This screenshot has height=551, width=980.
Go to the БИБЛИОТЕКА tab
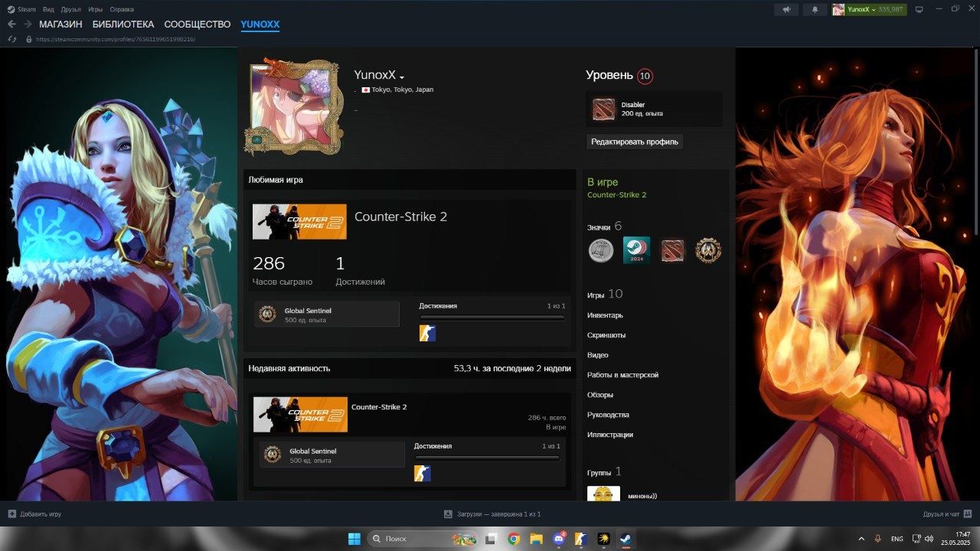(123, 24)
